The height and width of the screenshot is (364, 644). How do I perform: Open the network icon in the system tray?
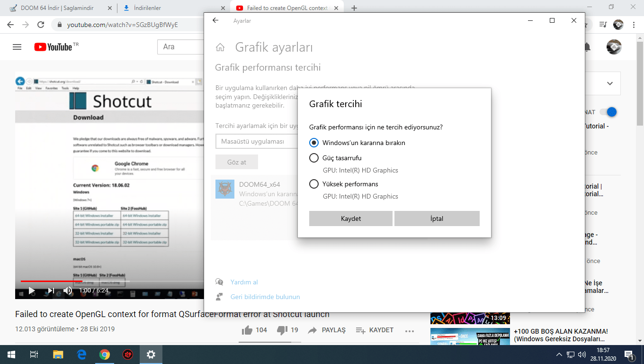click(571, 355)
